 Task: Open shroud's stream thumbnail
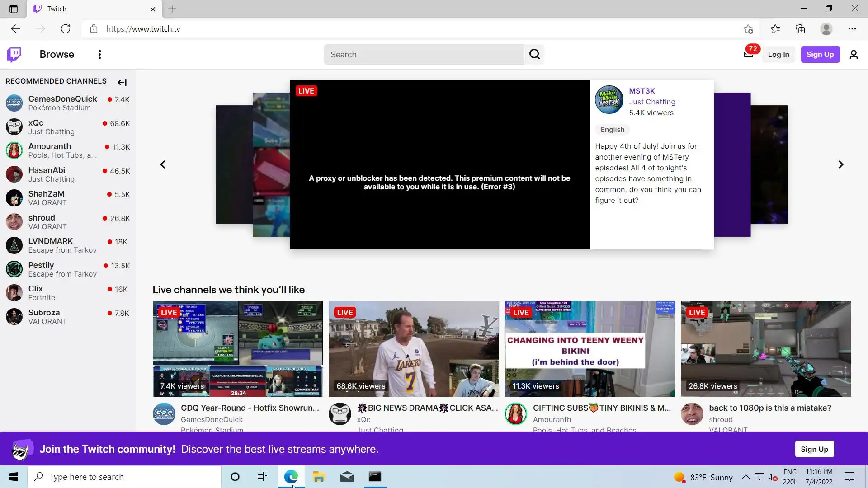765,348
